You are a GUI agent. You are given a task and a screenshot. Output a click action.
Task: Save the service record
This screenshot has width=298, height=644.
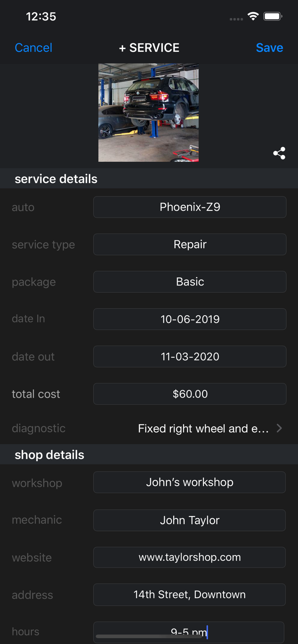coord(270,48)
